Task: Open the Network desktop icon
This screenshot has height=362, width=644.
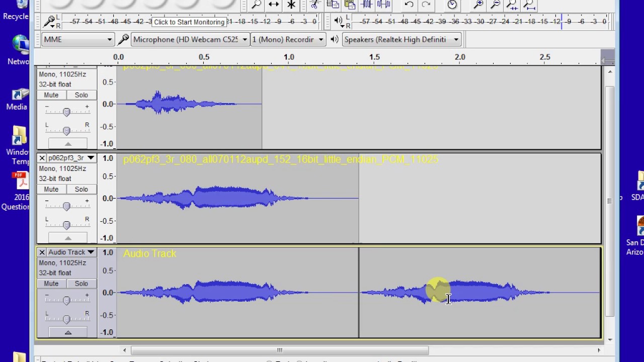Action: point(19,50)
